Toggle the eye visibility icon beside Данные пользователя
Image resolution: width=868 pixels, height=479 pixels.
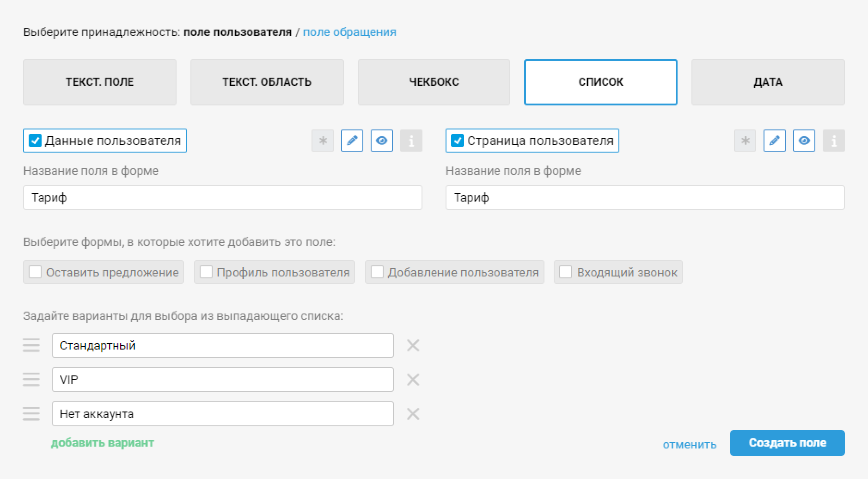(x=382, y=141)
